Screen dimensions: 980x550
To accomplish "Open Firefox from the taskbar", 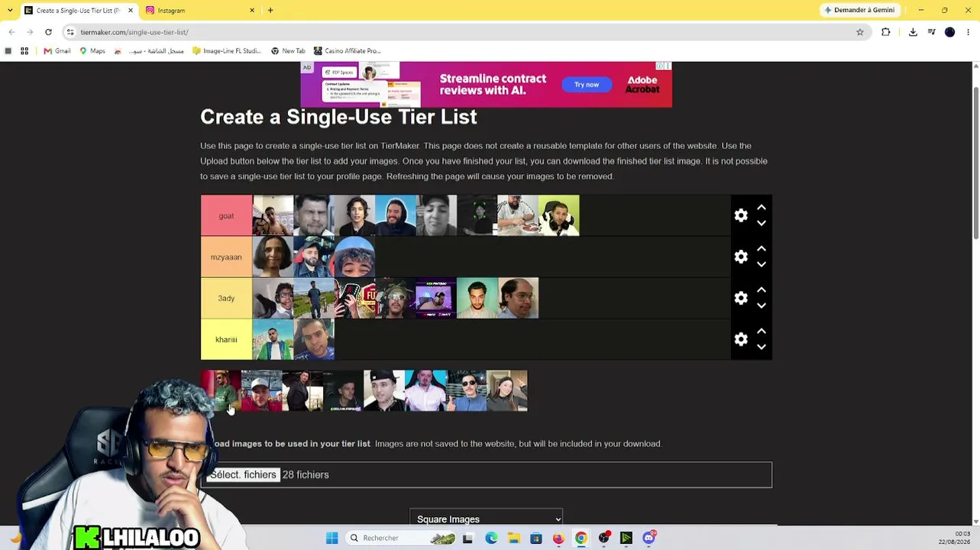I will pos(558,538).
